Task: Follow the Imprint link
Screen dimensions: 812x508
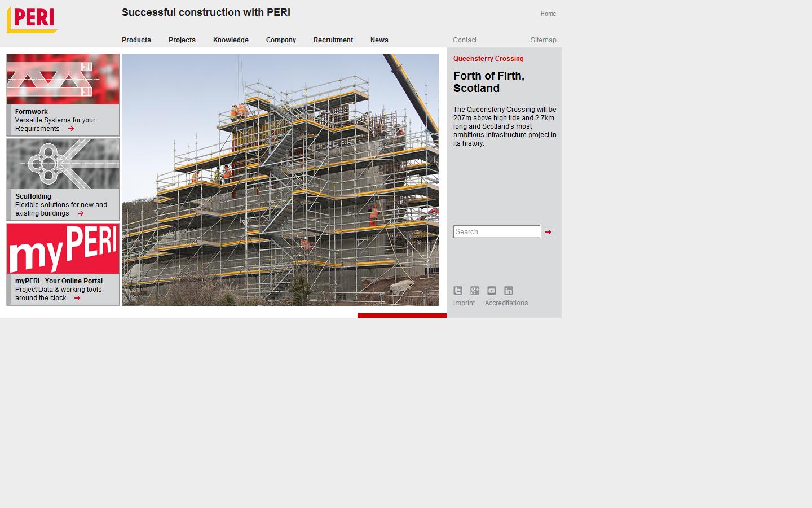Action: coord(464,303)
